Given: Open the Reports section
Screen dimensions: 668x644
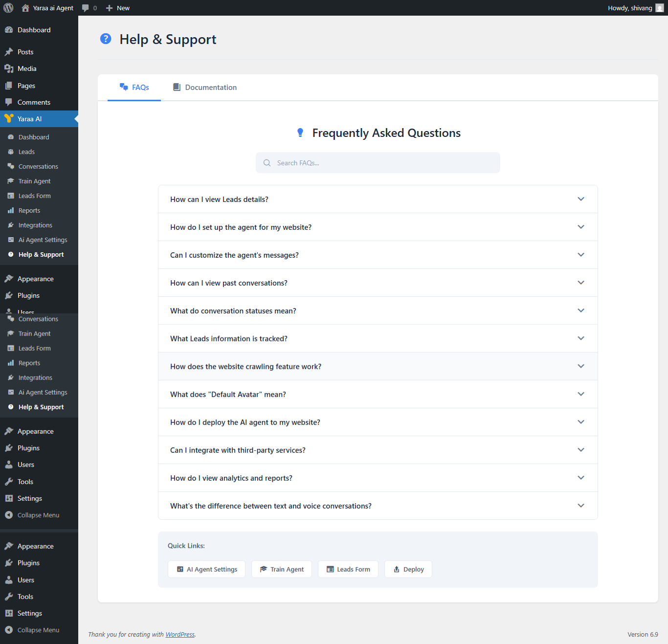Looking at the screenshot, I should tap(28, 210).
